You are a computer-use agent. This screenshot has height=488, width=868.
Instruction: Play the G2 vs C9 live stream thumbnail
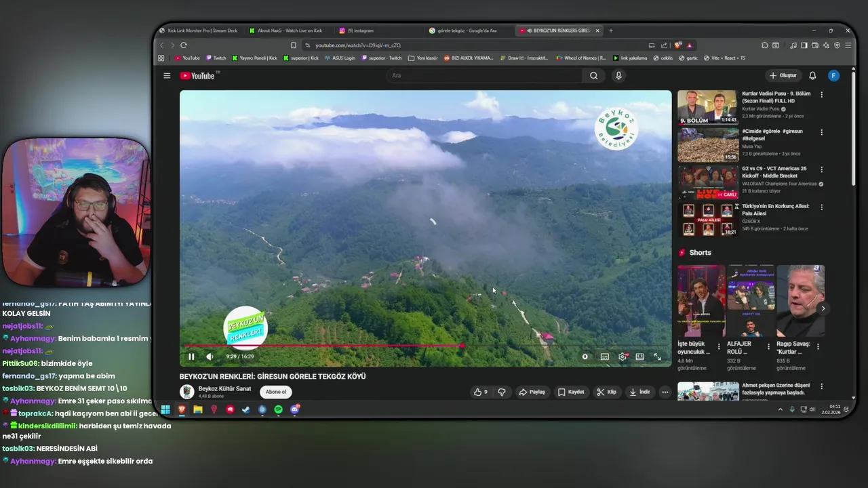pos(708,182)
